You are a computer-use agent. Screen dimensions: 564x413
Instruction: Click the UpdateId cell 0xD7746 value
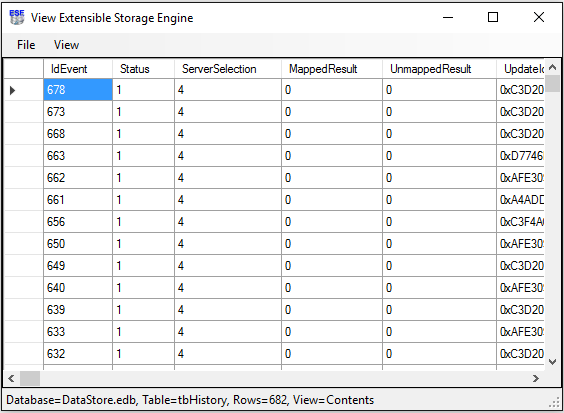click(521, 156)
